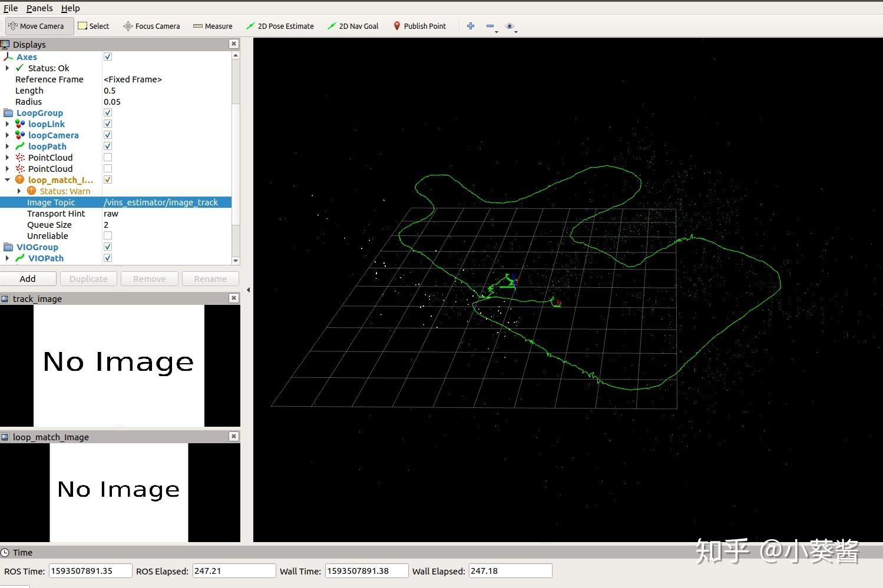Expand the loopLink tree item
The image size is (883, 588).
pos(7,124)
